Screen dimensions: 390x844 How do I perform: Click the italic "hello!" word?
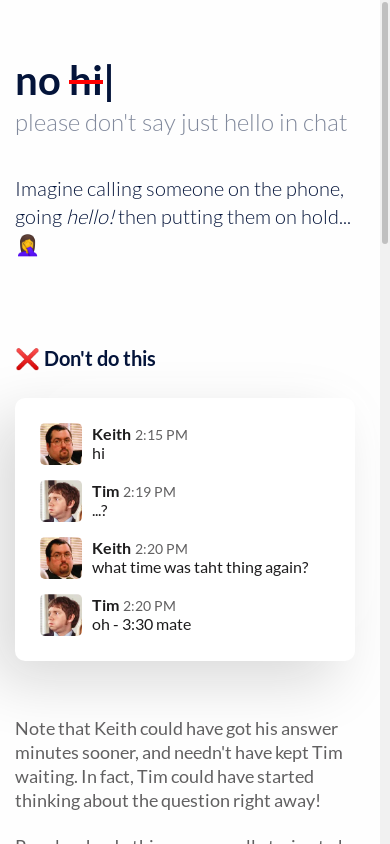pos(90,217)
